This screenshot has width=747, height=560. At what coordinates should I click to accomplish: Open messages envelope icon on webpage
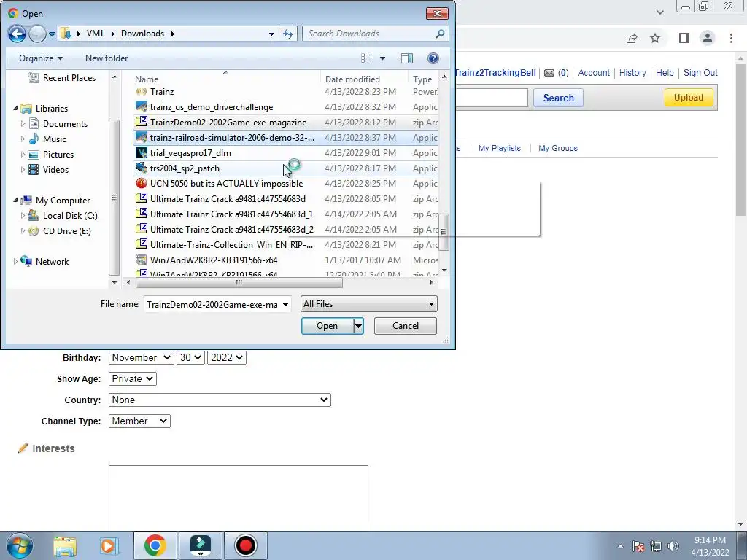[549, 73]
